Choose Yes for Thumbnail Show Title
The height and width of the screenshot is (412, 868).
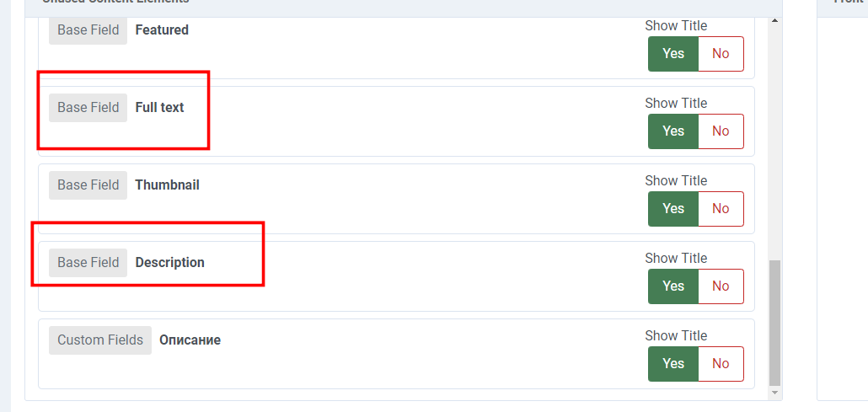tap(672, 209)
